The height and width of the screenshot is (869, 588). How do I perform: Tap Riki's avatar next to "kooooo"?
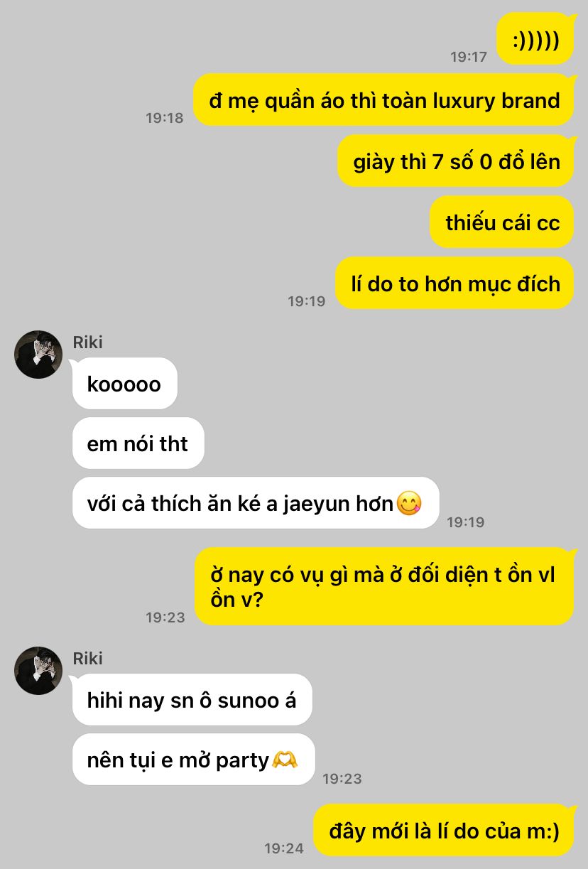pos(38,355)
